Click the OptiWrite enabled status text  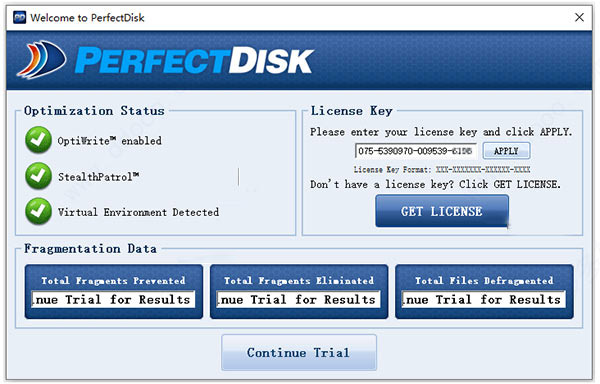point(109,141)
